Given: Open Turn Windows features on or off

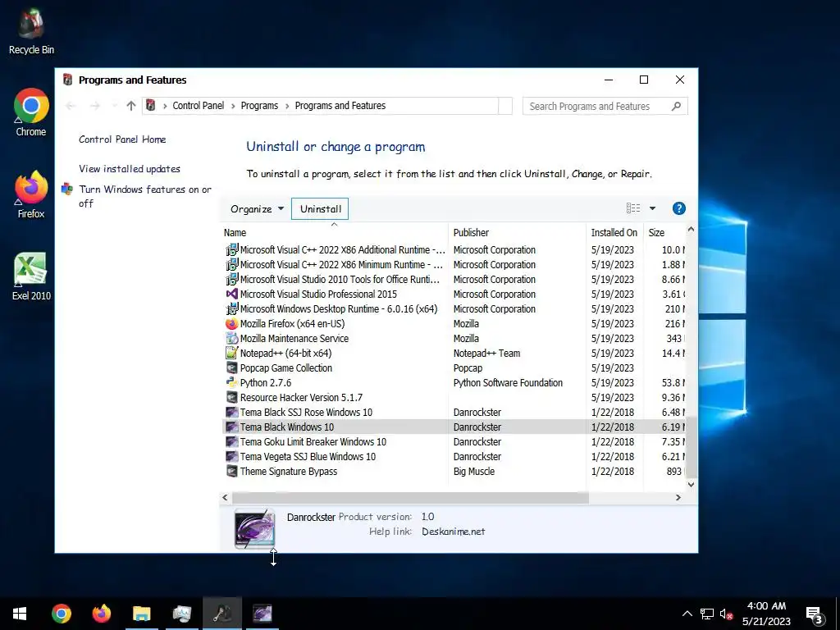Looking at the screenshot, I should (145, 196).
